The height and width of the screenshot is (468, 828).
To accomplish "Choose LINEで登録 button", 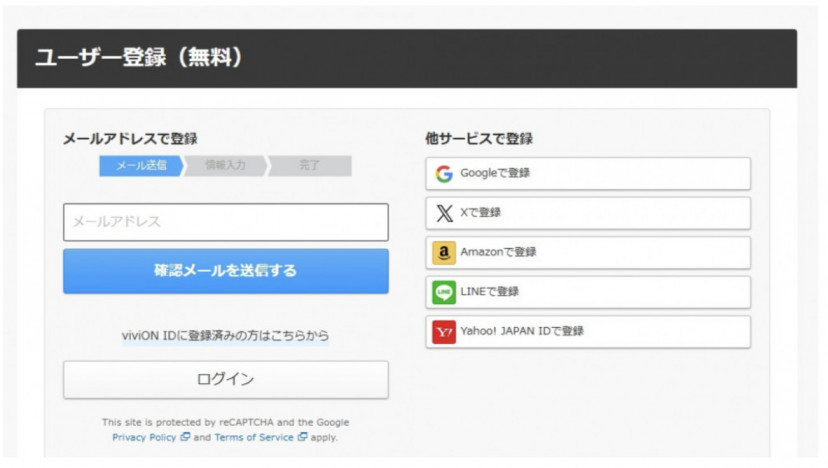I will (588, 292).
